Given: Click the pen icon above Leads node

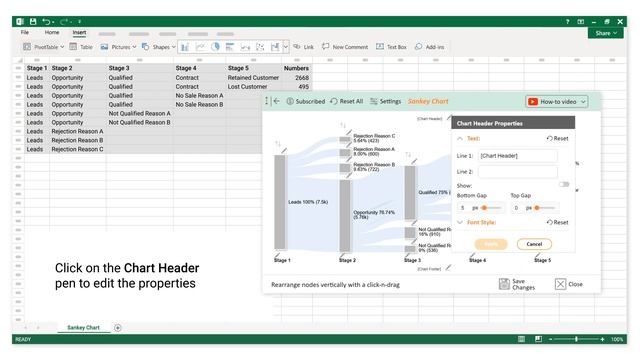Looking at the screenshot, I should [x=284, y=151].
